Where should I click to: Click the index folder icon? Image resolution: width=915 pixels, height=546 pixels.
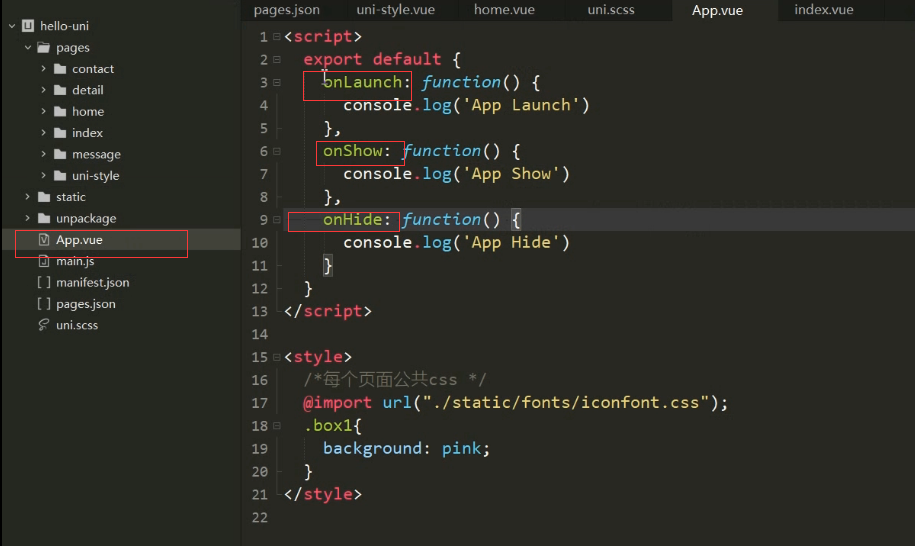point(60,133)
